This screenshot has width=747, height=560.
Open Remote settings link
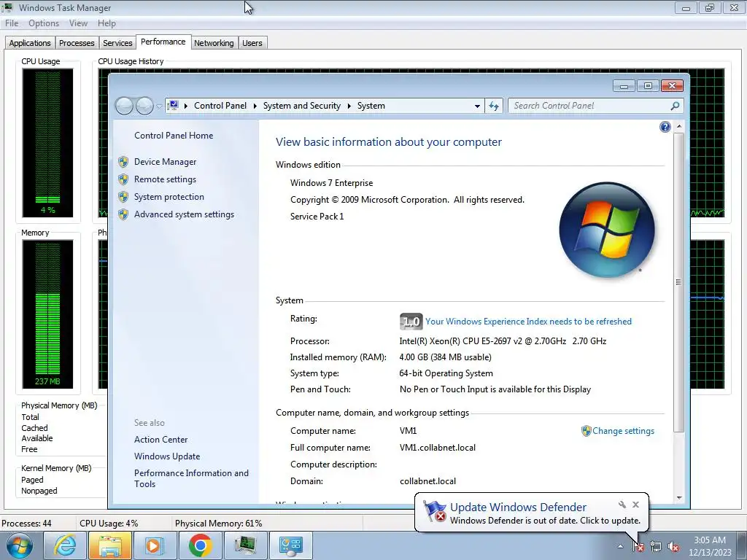165,179
